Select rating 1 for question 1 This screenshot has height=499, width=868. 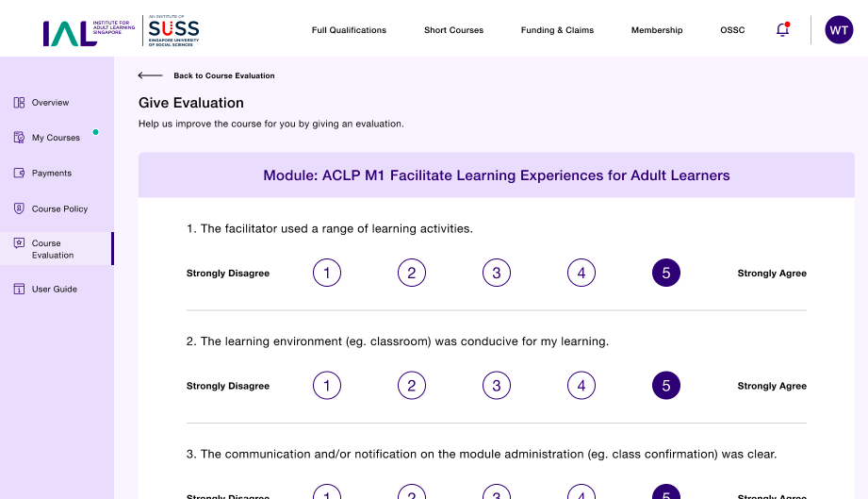[x=327, y=273]
